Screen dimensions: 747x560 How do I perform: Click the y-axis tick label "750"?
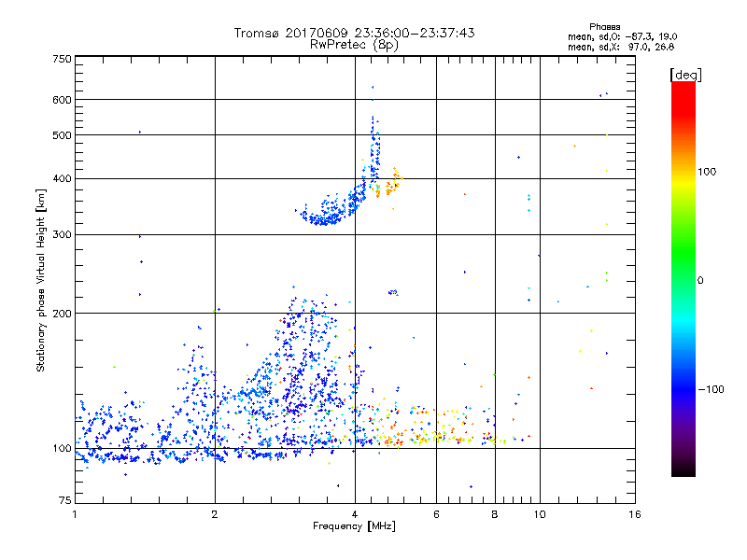tap(62, 59)
